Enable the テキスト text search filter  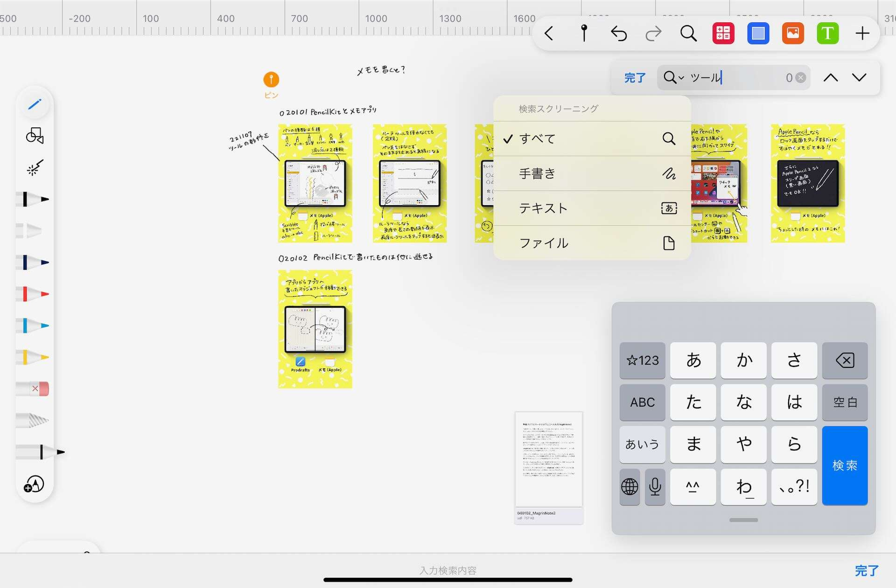coord(544,208)
